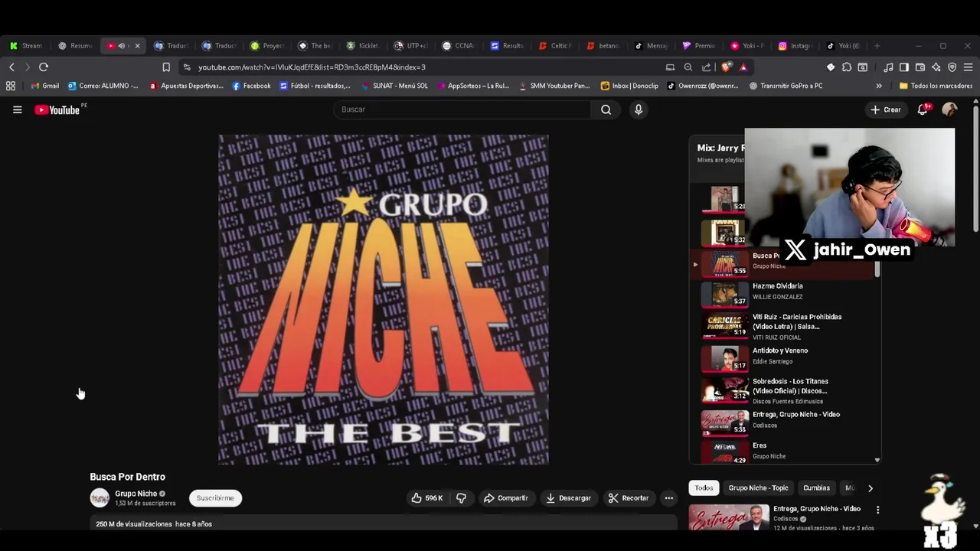
Task: Dislike the video with thumbs down
Action: point(461,498)
